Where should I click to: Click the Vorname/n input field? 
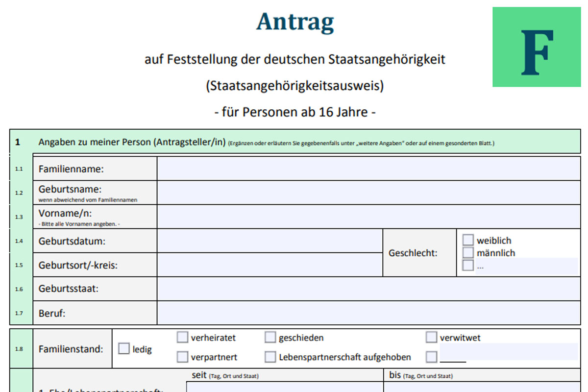point(368,217)
